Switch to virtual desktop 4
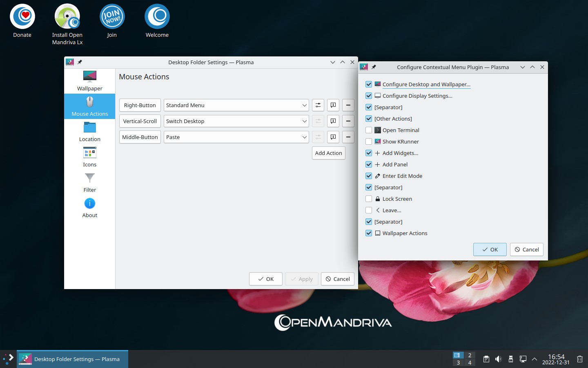This screenshot has width=588, height=368. pos(470,363)
